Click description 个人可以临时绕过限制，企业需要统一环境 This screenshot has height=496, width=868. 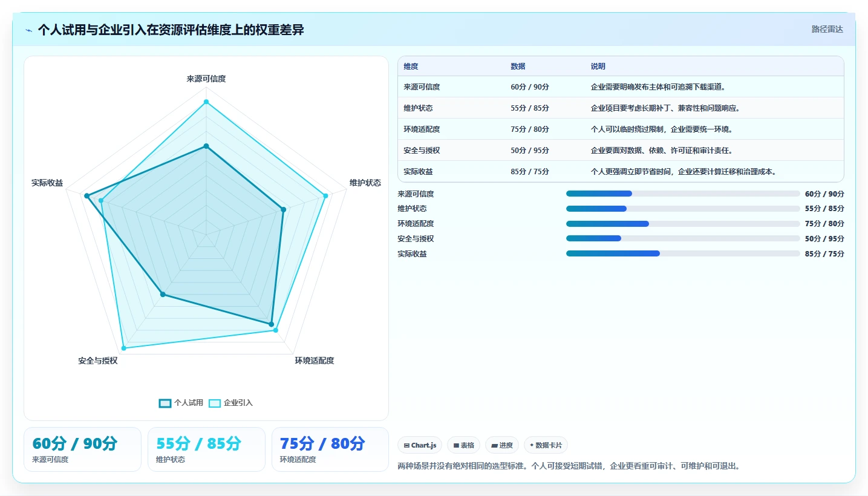662,129
